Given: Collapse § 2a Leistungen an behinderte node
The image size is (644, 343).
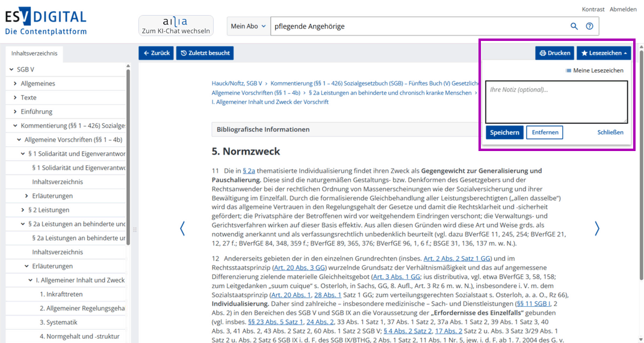Looking at the screenshot, I should tap(23, 224).
